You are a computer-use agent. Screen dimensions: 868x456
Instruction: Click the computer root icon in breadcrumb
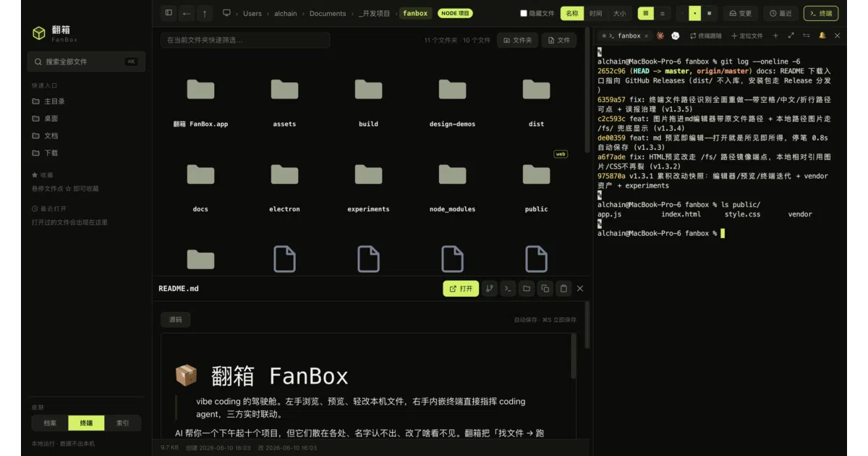(x=226, y=13)
